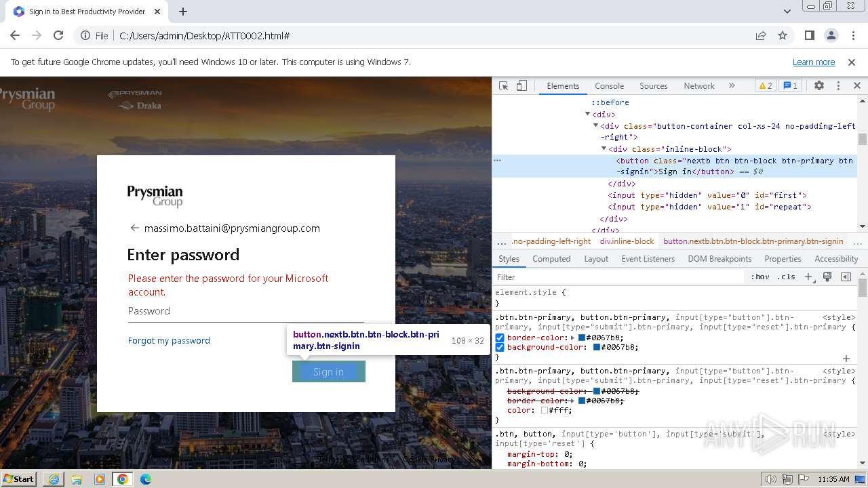Uncheck the border-color property checkbox
The width and height of the screenshot is (868, 488).
tap(500, 338)
